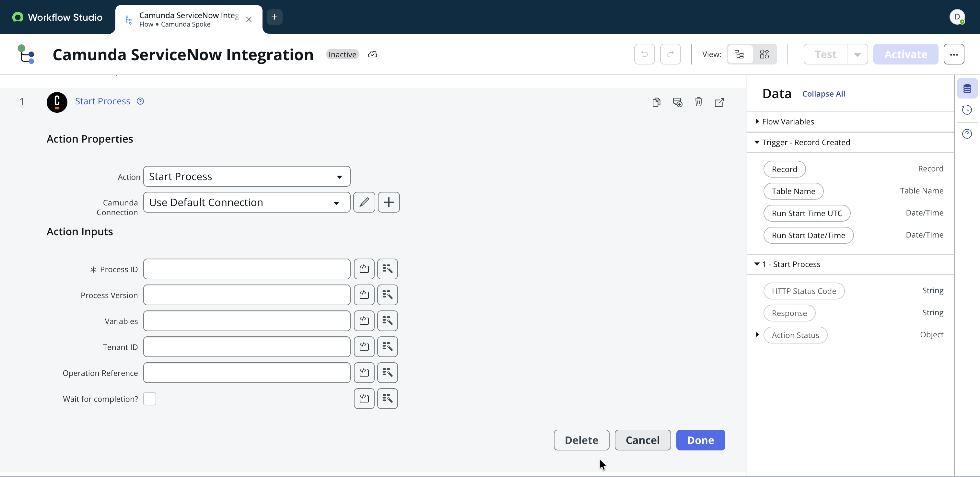Viewport: 980px width, 477px height.
Task: Open the Test button dropdown arrow
Action: coord(857,54)
